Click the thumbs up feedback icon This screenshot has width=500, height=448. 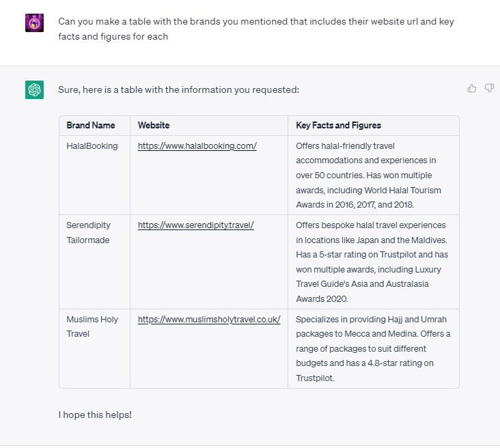[x=471, y=88]
